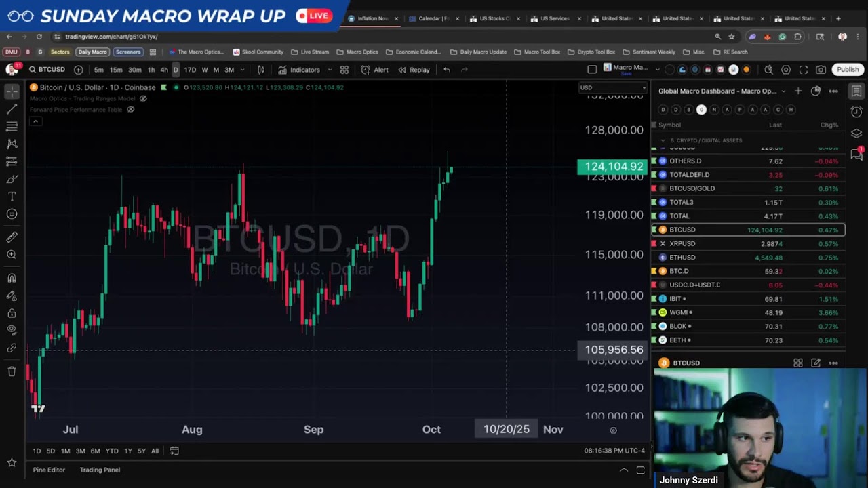Collapse the indicator legend chevron
Screen dimensions: 868x488
(x=35, y=121)
